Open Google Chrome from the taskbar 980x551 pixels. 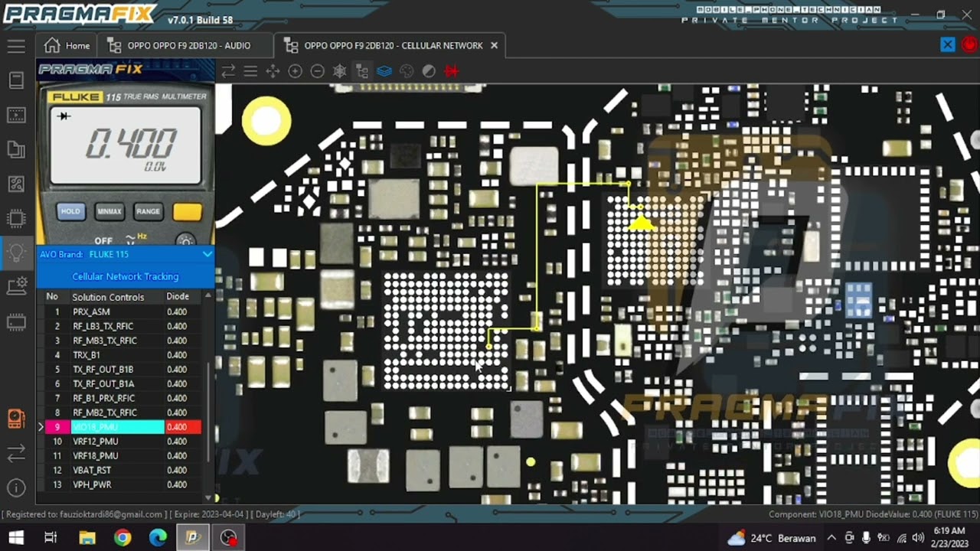click(x=122, y=538)
